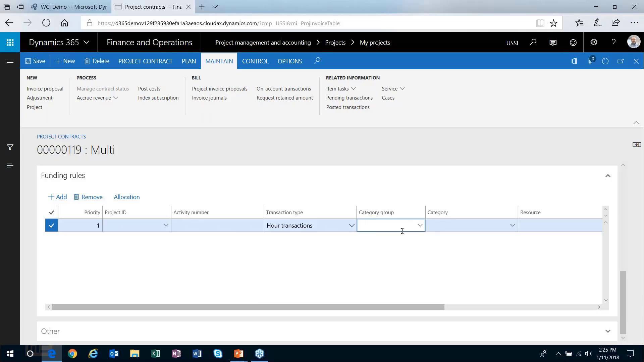Open the search magnifier in the action pane
The image size is (644, 362).
[317, 61]
